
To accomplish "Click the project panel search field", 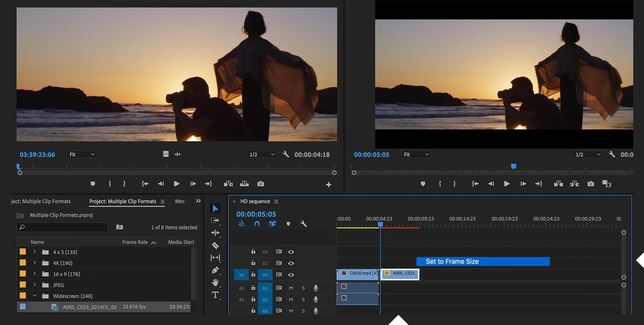I will tap(63, 227).
